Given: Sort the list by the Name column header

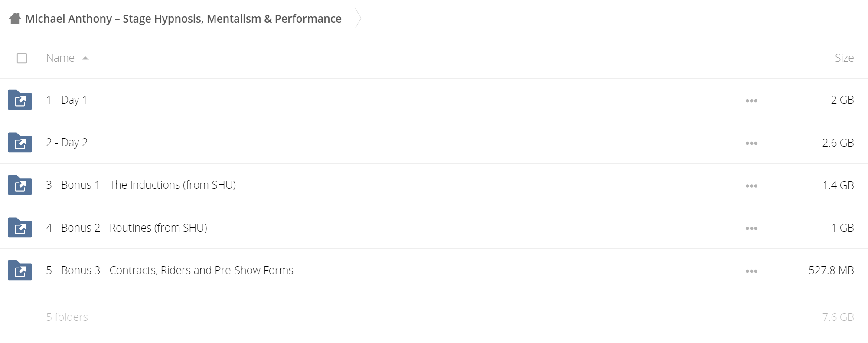Looking at the screenshot, I should (x=60, y=58).
